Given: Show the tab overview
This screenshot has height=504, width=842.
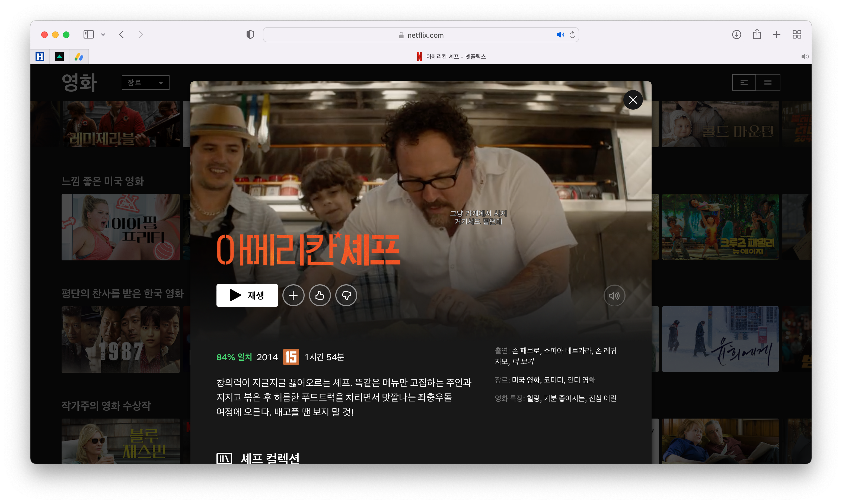Looking at the screenshot, I should coord(796,34).
